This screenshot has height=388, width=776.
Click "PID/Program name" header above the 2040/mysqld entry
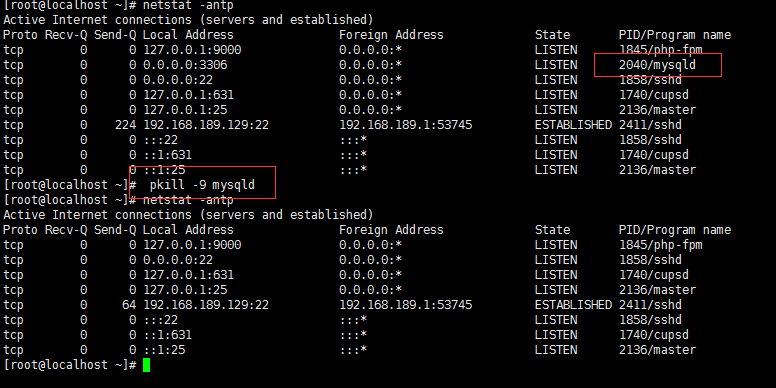pyautogui.click(x=675, y=35)
